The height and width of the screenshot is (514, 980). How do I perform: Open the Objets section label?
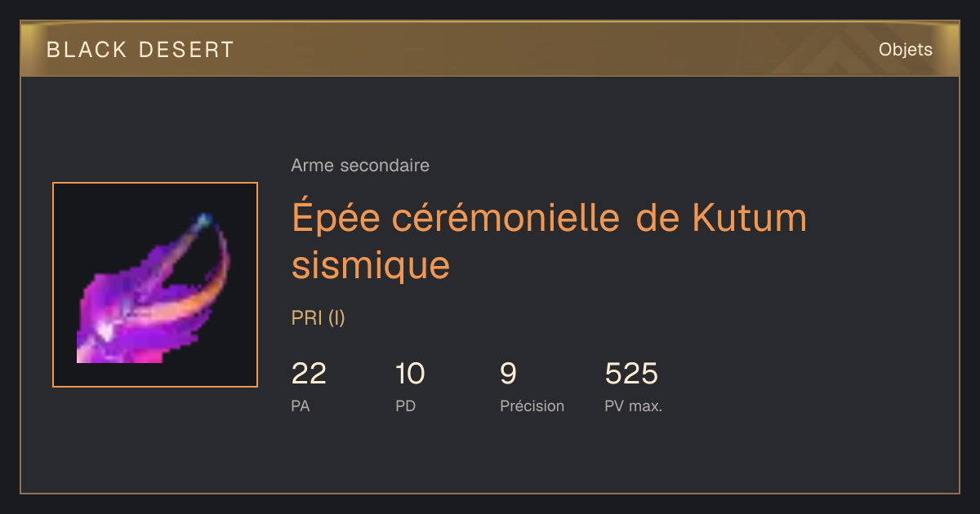(906, 50)
